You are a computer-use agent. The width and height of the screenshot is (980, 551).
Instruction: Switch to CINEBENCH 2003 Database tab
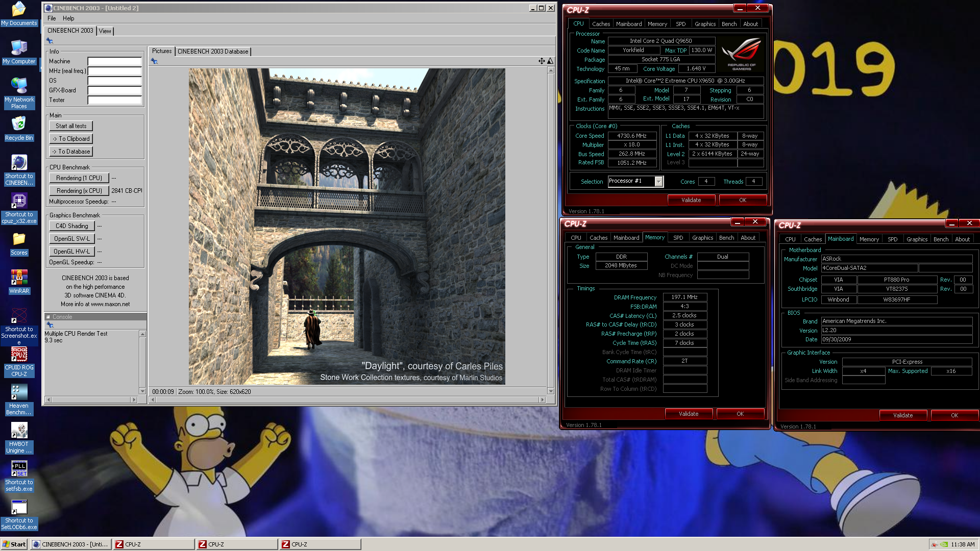click(213, 52)
